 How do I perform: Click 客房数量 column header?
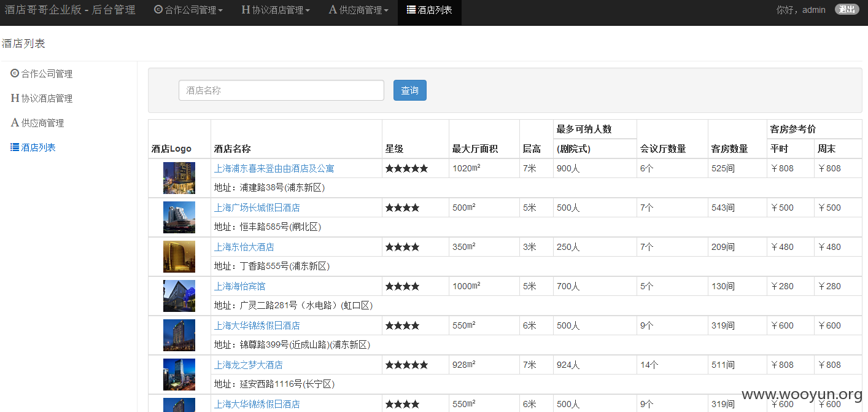click(729, 149)
